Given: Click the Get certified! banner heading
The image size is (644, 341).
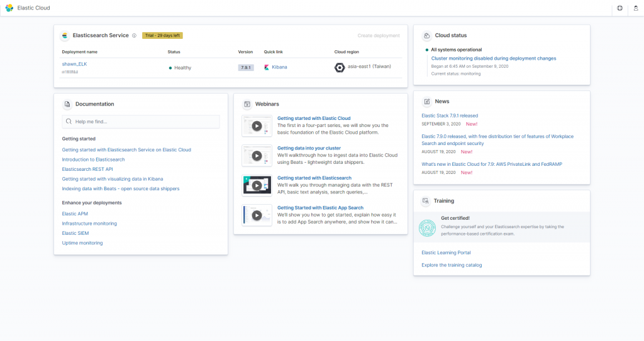Looking at the screenshot, I should click(x=455, y=219).
